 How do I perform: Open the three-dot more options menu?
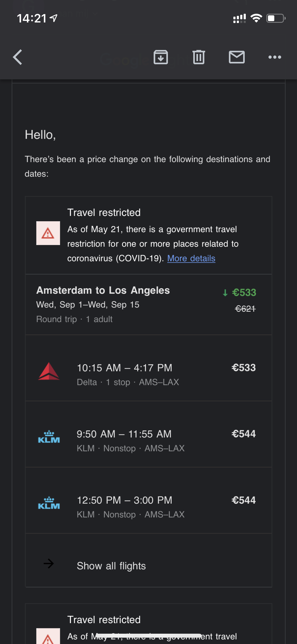(275, 57)
